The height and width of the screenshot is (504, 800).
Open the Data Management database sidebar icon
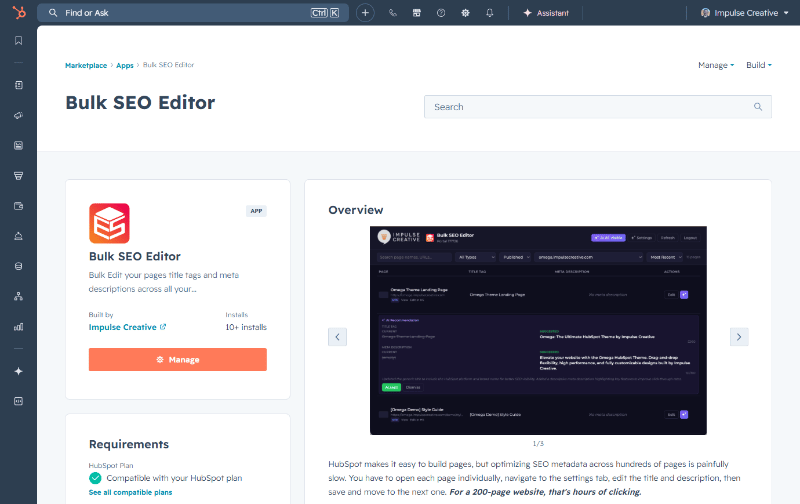(18, 266)
